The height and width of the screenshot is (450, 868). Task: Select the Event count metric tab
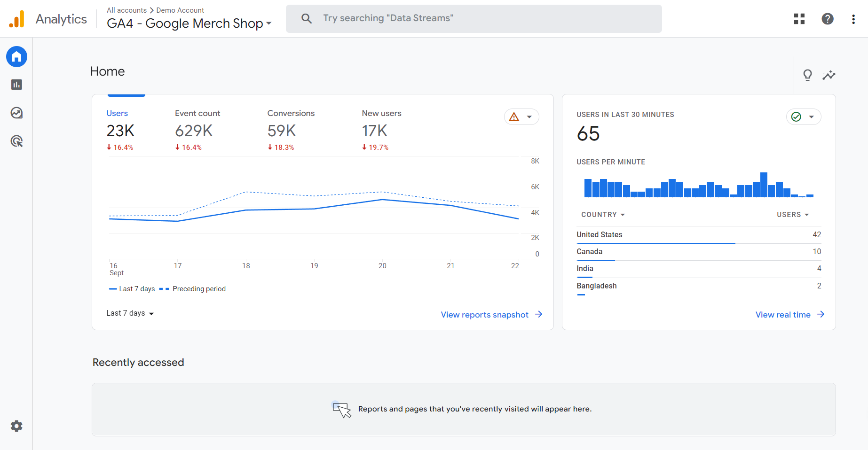click(x=197, y=130)
